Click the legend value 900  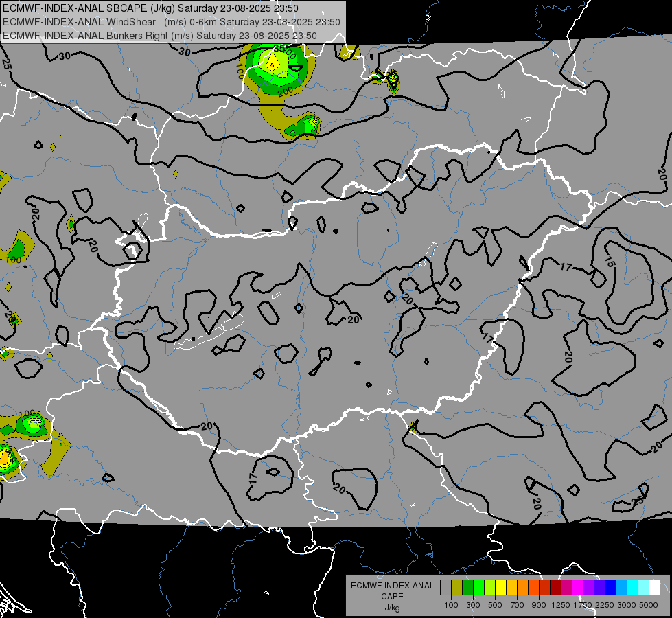539,605
